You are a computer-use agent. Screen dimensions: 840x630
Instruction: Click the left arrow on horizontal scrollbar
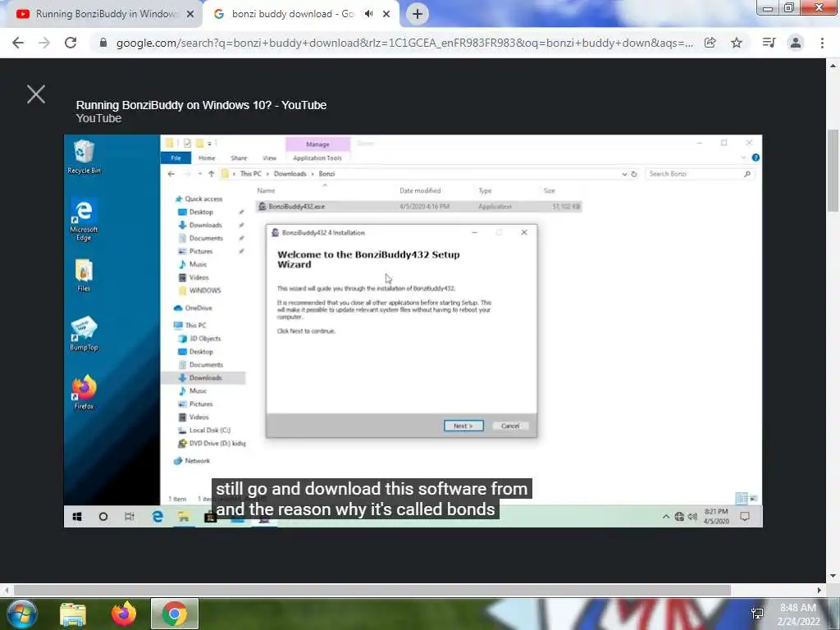[x=6, y=590]
